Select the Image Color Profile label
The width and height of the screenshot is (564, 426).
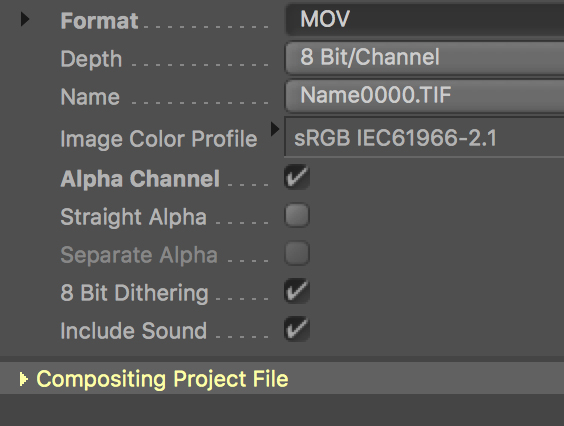(159, 139)
